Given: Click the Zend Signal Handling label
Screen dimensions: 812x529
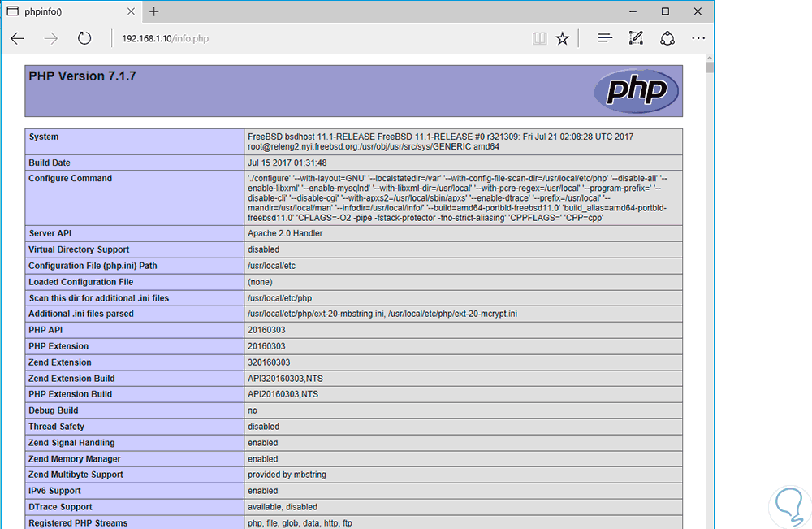Looking at the screenshot, I should [71, 443].
